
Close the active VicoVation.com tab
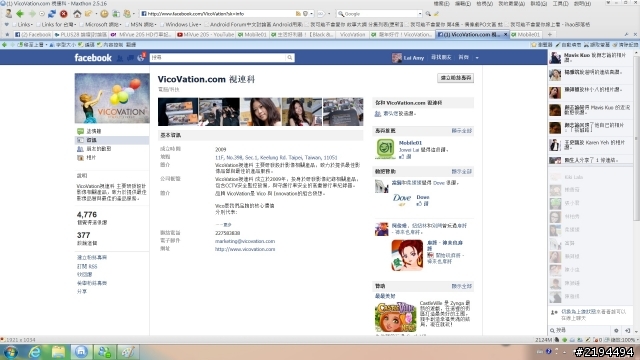pyautogui.click(x=505, y=35)
